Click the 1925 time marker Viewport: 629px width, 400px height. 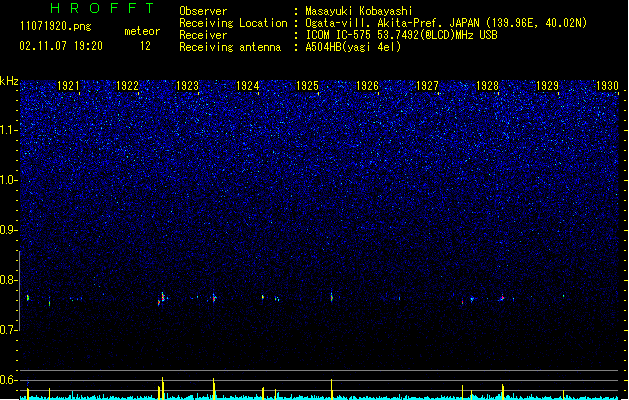[x=307, y=86]
